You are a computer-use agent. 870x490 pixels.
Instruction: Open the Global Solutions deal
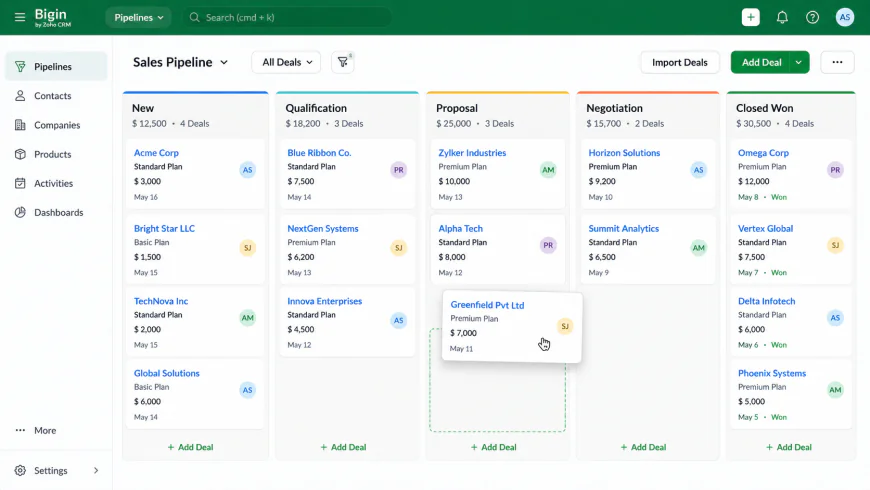(x=166, y=373)
